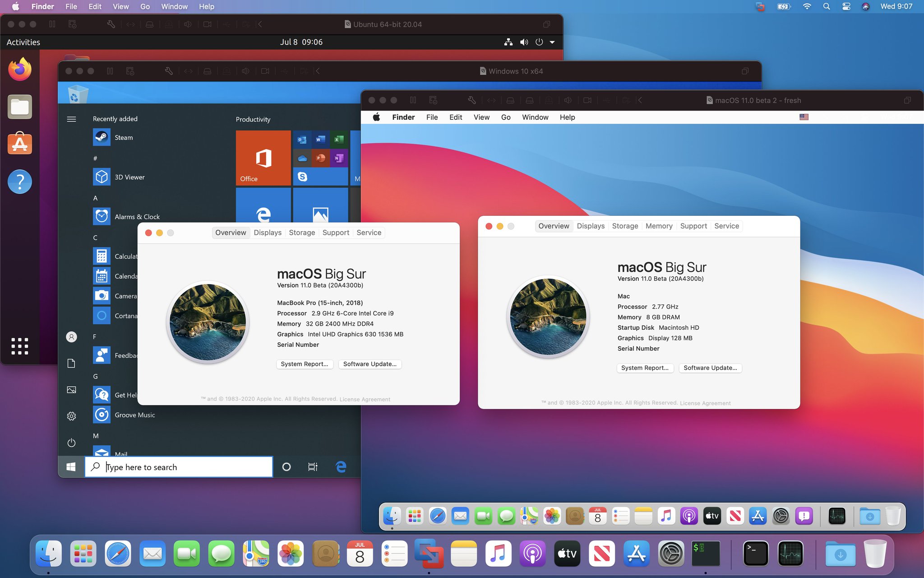
Task: Open Activity Monitor in host Dock
Action: click(x=790, y=553)
